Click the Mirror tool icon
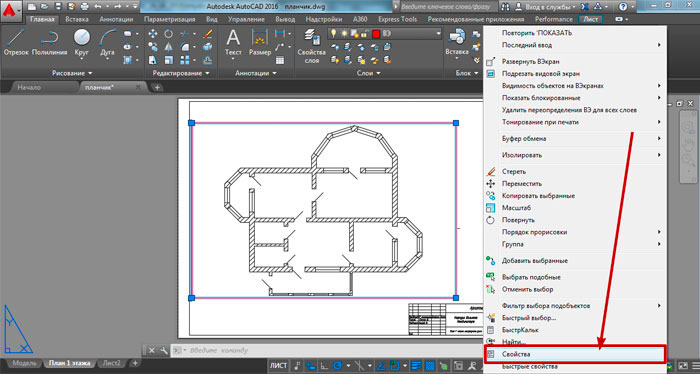 168,46
